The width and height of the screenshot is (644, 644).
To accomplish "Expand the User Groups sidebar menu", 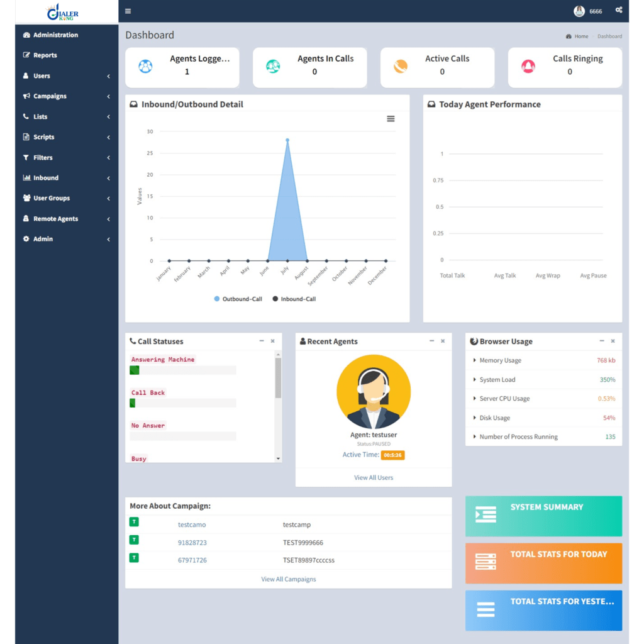I will (x=67, y=198).
